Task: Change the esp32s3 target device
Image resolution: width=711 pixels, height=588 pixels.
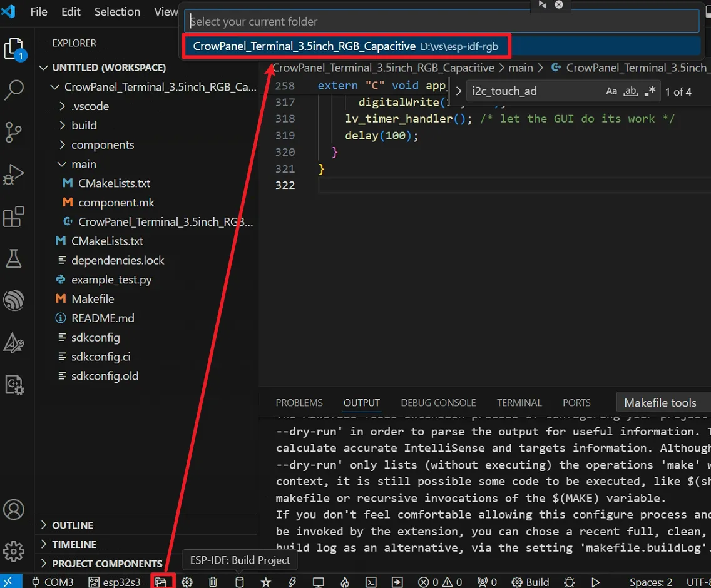Action: click(x=115, y=582)
